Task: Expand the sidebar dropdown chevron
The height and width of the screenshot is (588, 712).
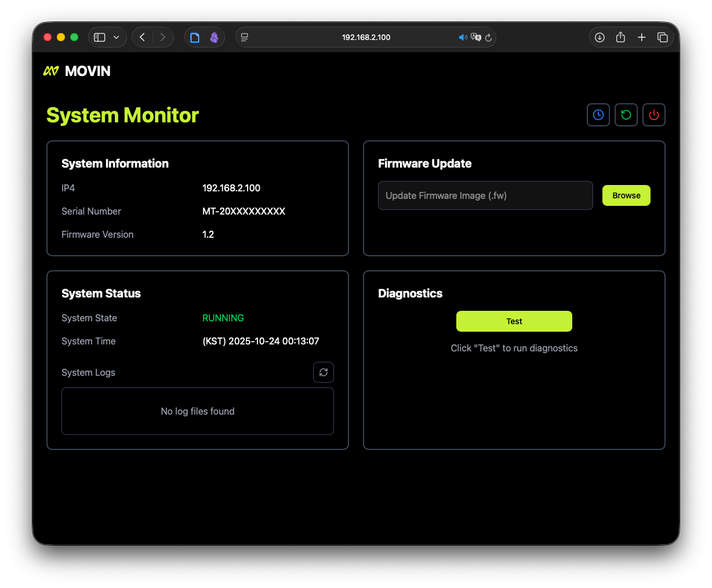Action: [116, 37]
